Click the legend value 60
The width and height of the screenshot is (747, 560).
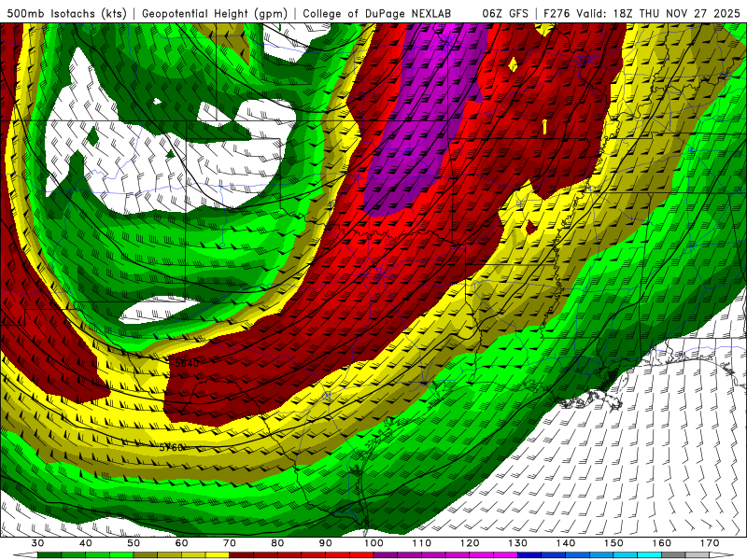point(181,543)
